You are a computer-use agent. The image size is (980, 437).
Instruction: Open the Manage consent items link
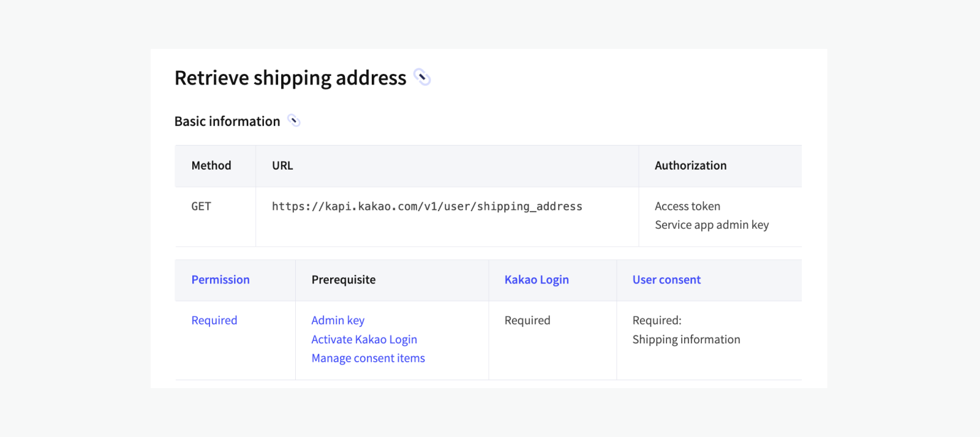(367, 358)
